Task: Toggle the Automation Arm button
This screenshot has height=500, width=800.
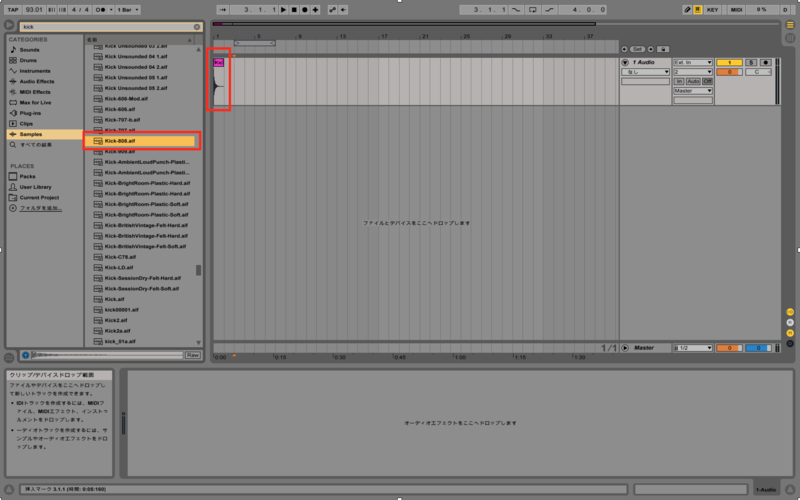Action: tap(333, 10)
